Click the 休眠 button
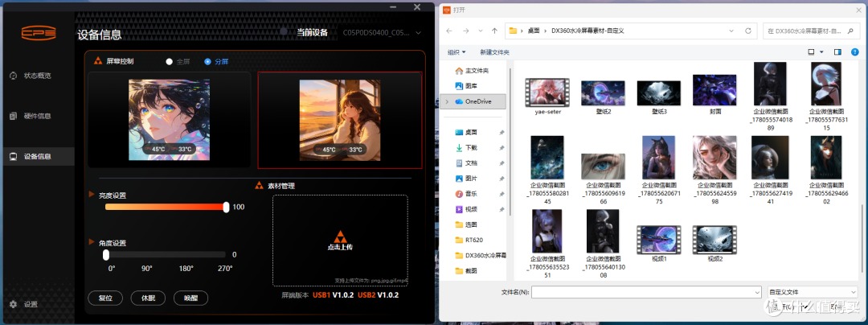 click(x=148, y=298)
